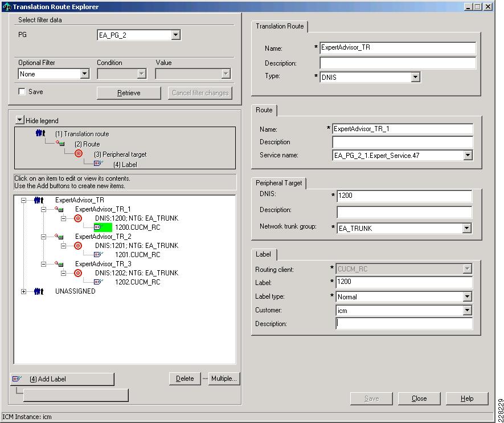
Task: Click the legend Route icon
Action: pos(60,143)
